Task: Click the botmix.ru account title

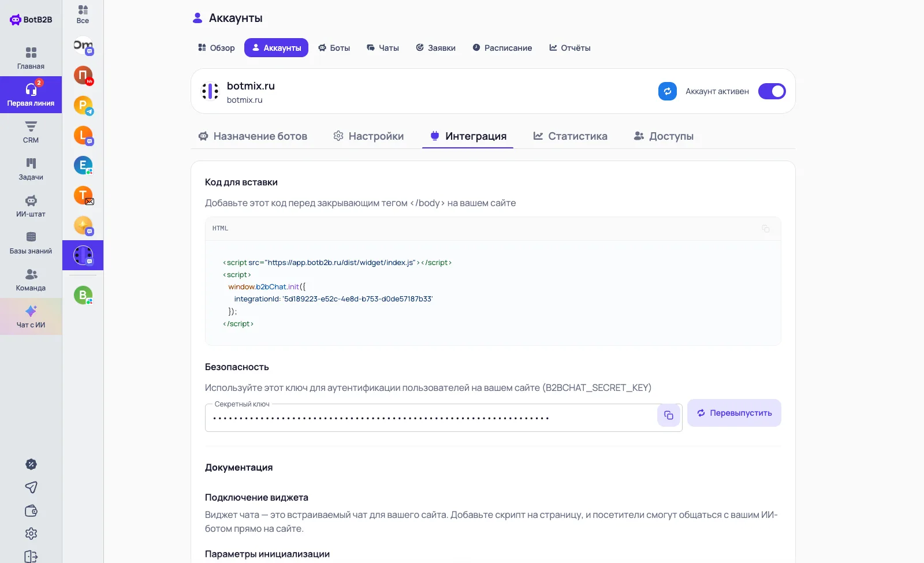Action: point(251,86)
